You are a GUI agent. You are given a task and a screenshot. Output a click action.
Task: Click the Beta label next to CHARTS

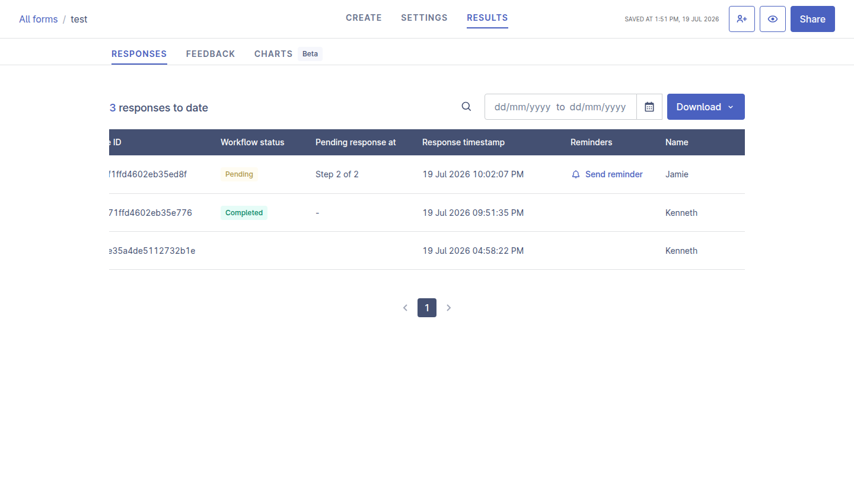[310, 54]
